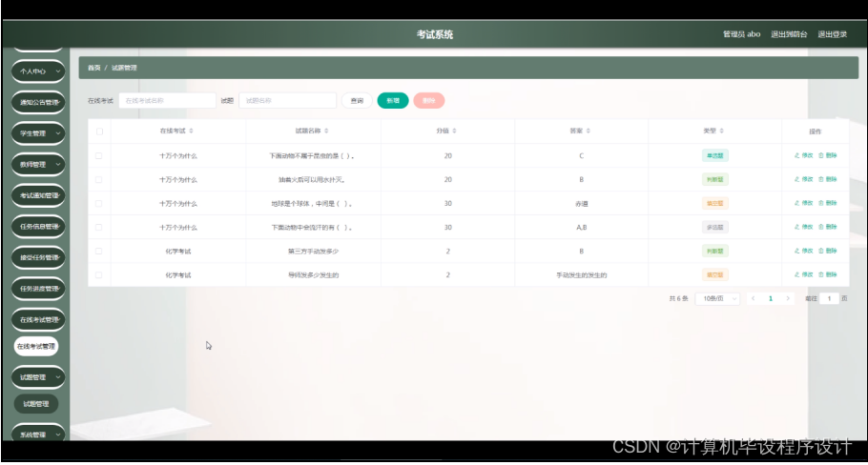The image size is (868, 465).
Task: Sort by the 在线考试 column arrows
Action: tap(191, 131)
